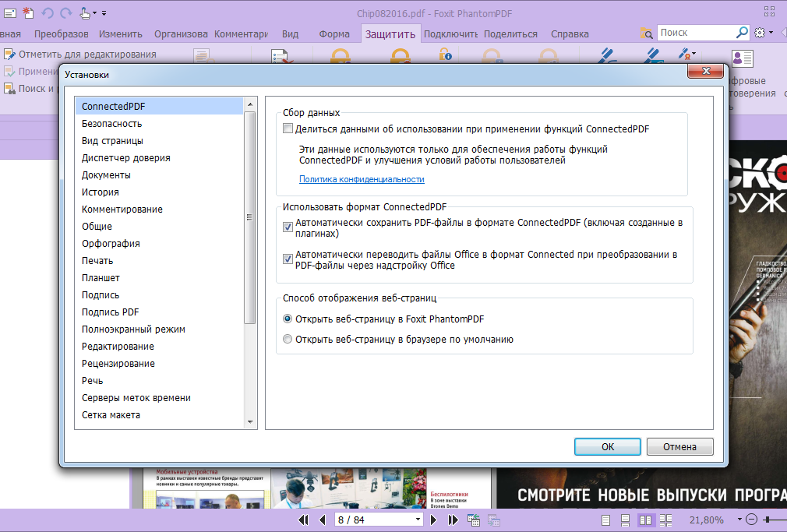
Task: Click Отметить для редактирования in the ribbon
Action: (80, 55)
